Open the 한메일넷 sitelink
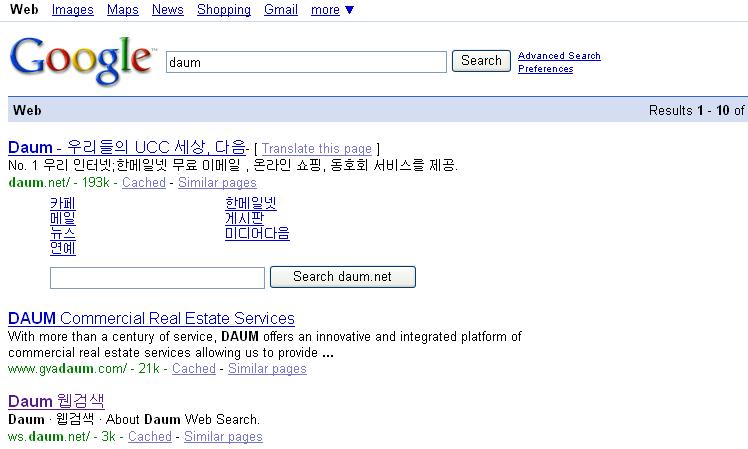748x449 pixels. pyautogui.click(x=250, y=203)
